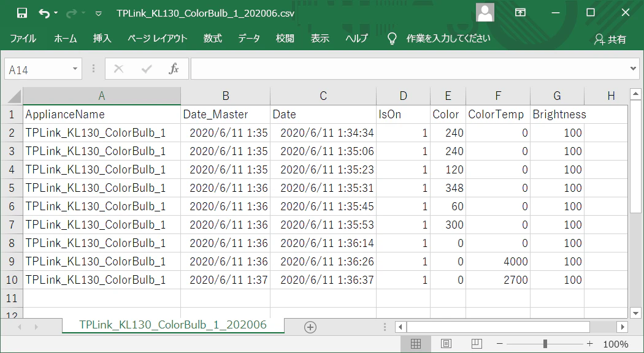Add a new sheet with plus button
Screen dimensions: 644x353
310,327
